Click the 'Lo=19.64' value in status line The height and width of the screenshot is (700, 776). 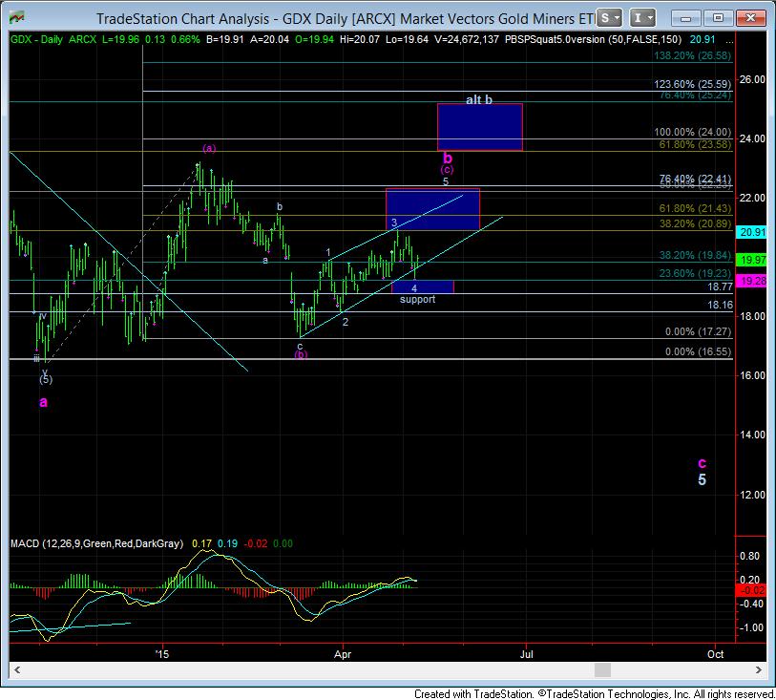[407, 39]
